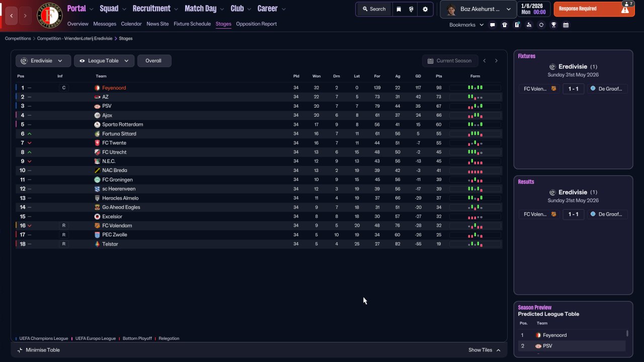Go forward using the right arrow button

click(25, 16)
